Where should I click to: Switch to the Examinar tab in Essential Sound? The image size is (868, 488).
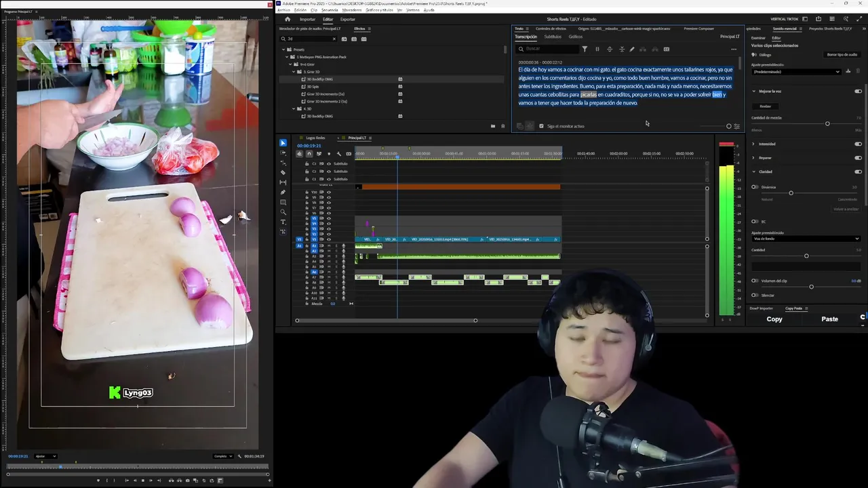(758, 38)
